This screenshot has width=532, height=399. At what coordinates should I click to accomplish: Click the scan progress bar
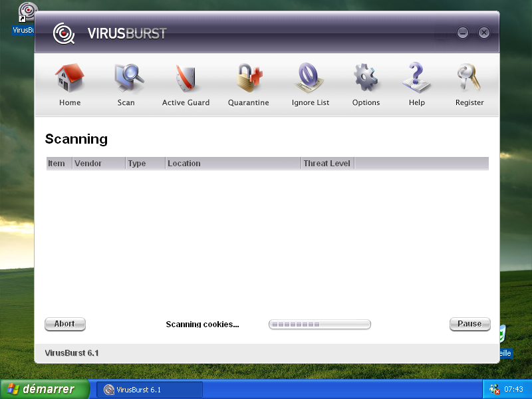[320, 325]
